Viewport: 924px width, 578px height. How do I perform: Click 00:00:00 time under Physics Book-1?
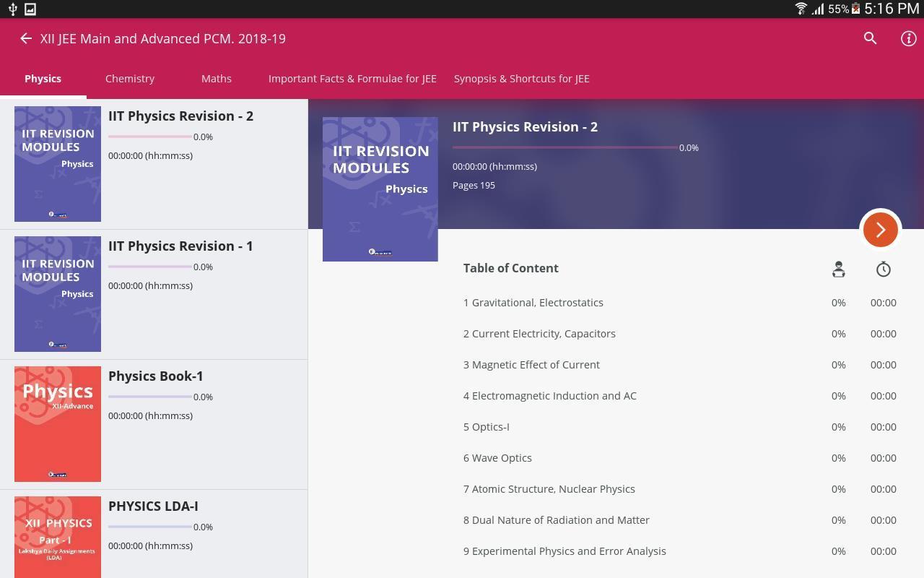point(150,416)
